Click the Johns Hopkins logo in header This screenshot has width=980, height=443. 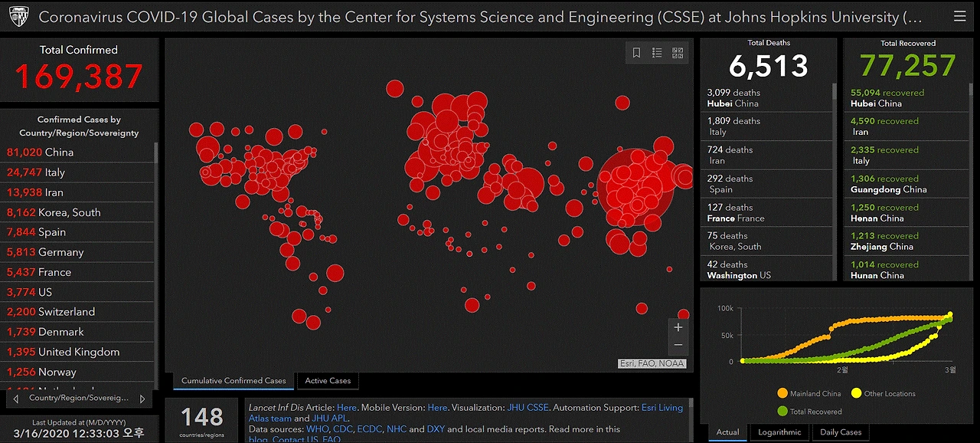(18, 16)
